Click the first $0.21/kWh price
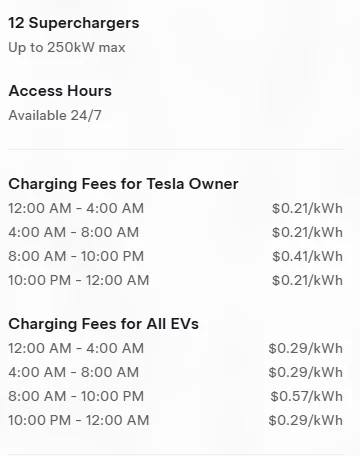This screenshot has width=360, height=456. (307, 208)
